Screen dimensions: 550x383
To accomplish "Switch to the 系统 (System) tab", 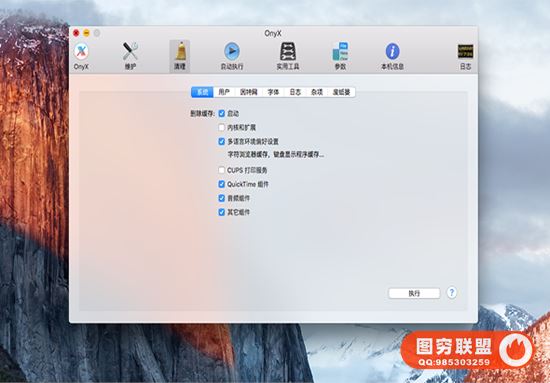I will coord(202,92).
